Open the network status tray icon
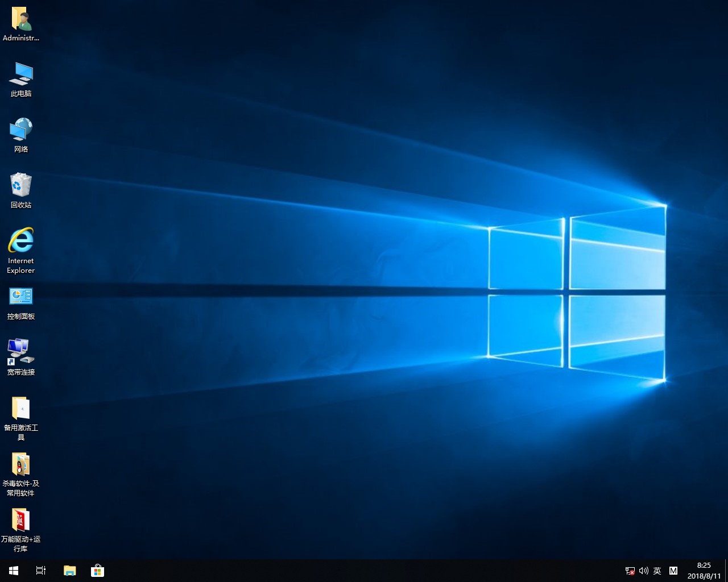The width and height of the screenshot is (728, 582). [x=630, y=571]
